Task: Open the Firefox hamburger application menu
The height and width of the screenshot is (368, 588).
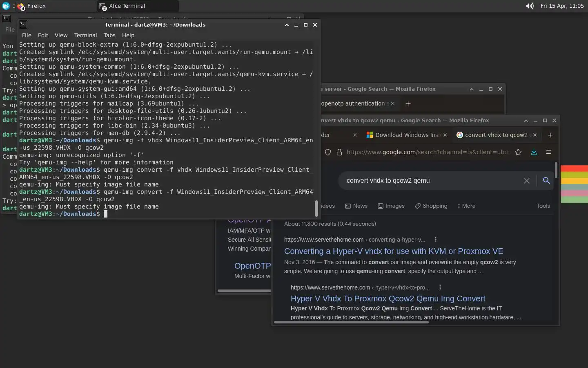Action: (x=549, y=152)
